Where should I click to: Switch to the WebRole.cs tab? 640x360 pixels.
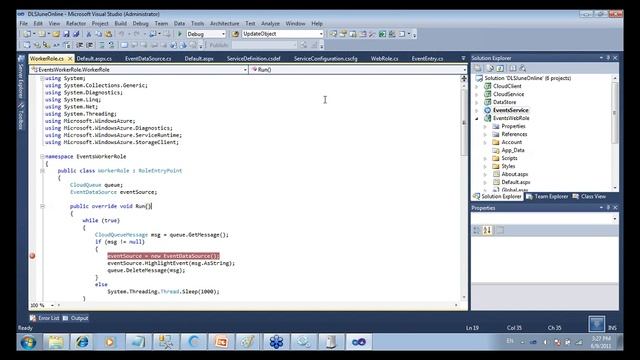click(x=384, y=59)
